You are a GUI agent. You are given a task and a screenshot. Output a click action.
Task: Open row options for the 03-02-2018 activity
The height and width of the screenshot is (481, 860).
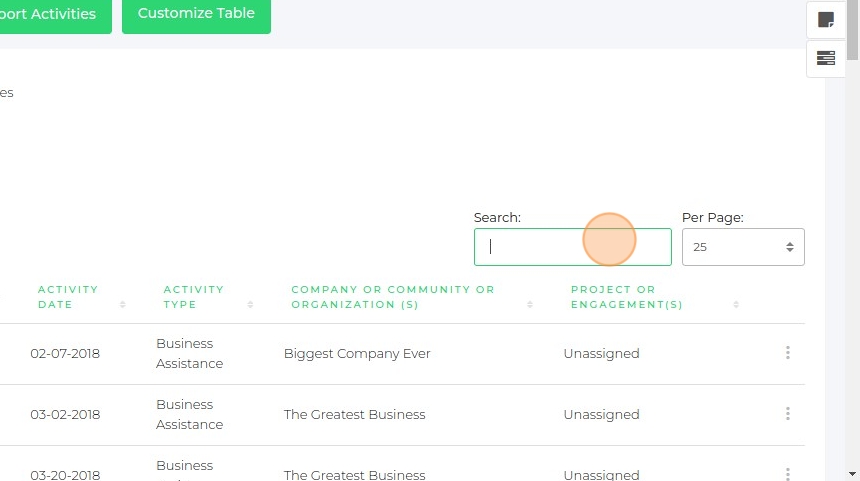tap(788, 414)
